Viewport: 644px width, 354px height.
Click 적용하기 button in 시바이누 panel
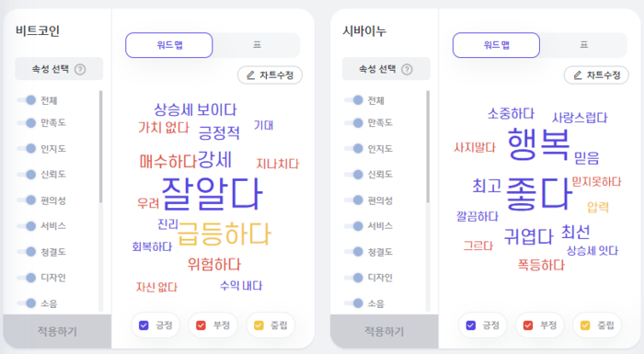point(384,331)
